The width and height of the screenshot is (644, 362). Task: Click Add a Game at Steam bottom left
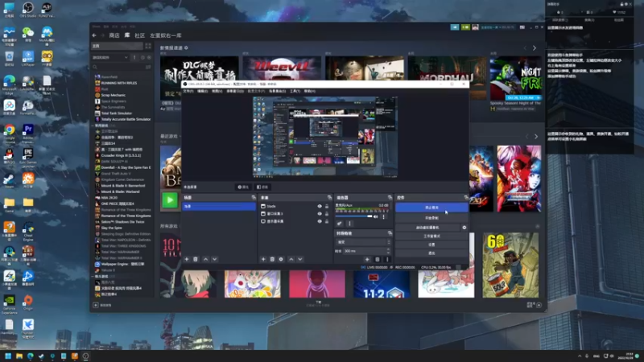103,306
